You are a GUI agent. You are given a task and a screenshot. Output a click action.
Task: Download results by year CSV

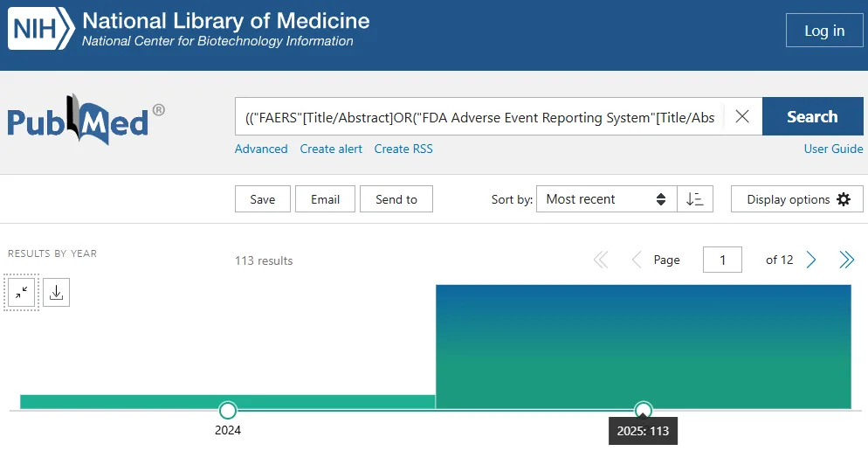pyautogui.click(x=57, y=293)
